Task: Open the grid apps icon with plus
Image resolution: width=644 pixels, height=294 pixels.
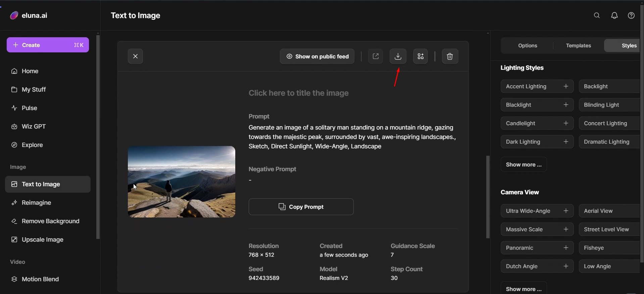Action: tap(420, 56)
